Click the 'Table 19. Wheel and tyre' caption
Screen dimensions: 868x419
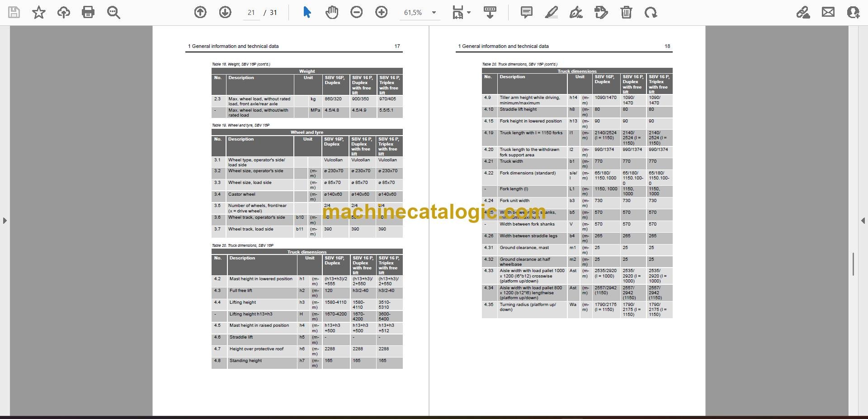pyautogui.click(x=241, y=125)
